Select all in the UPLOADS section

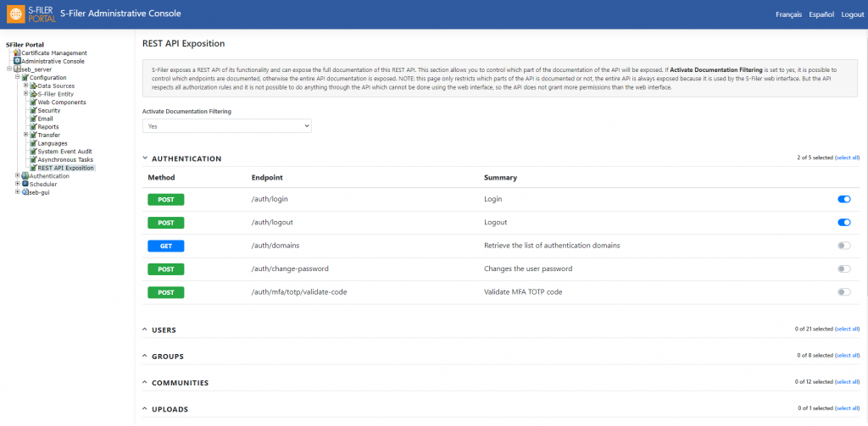[848, 408]
